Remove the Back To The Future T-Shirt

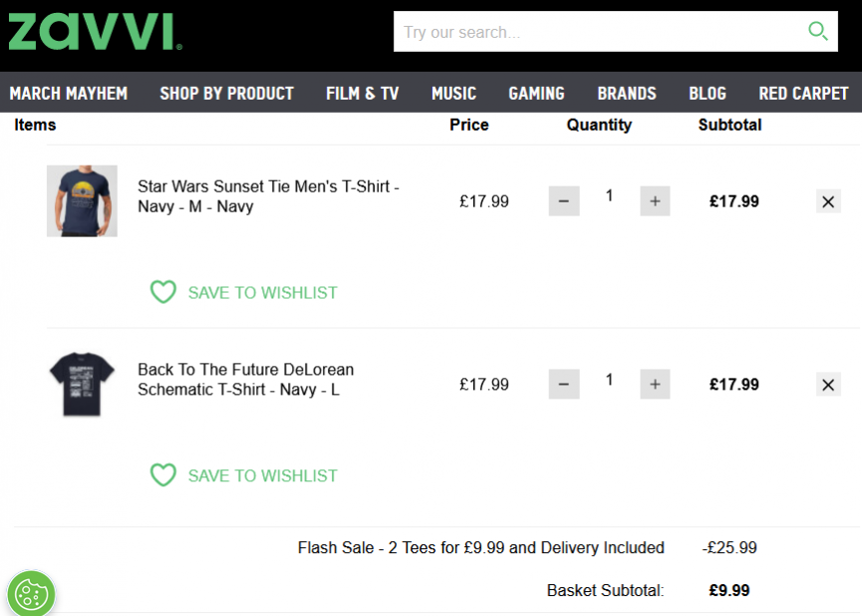click(x=828, y=385)
